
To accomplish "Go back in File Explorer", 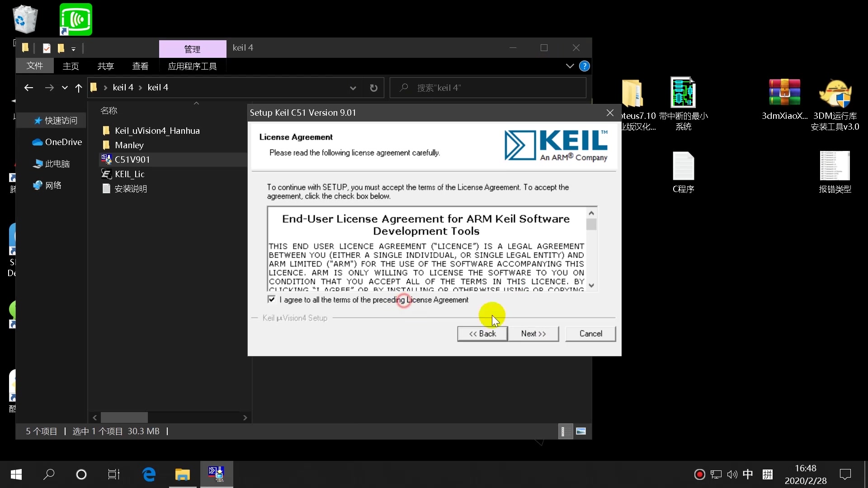I will (28, 88).
